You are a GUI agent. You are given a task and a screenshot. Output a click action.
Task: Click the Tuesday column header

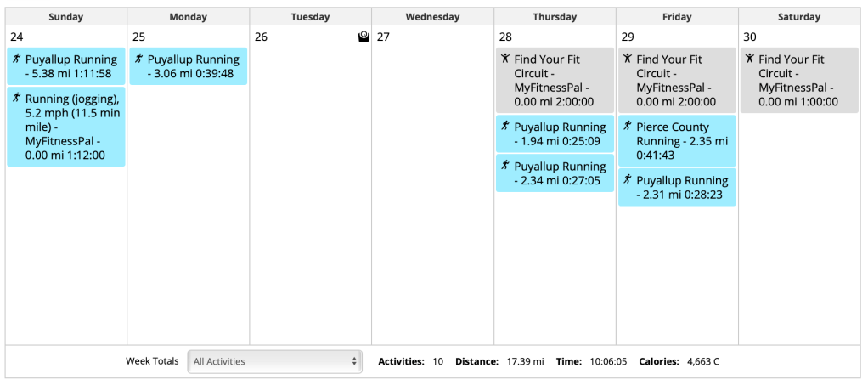310,17
